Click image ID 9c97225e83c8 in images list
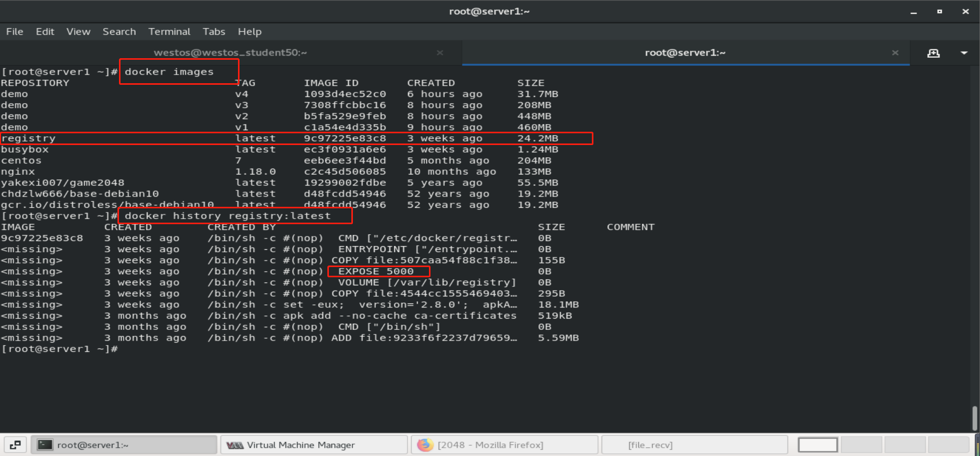 click(x=345, y=138)
